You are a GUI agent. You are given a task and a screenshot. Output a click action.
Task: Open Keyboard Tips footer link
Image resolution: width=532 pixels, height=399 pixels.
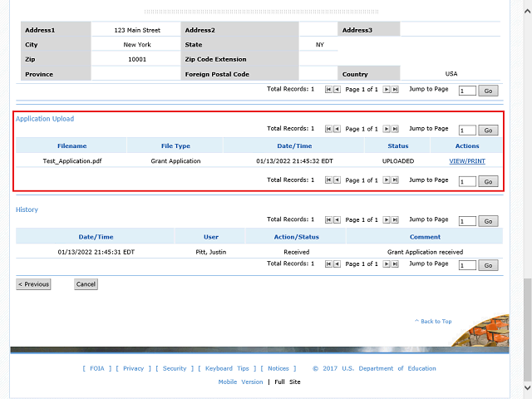tap(227, 368)
